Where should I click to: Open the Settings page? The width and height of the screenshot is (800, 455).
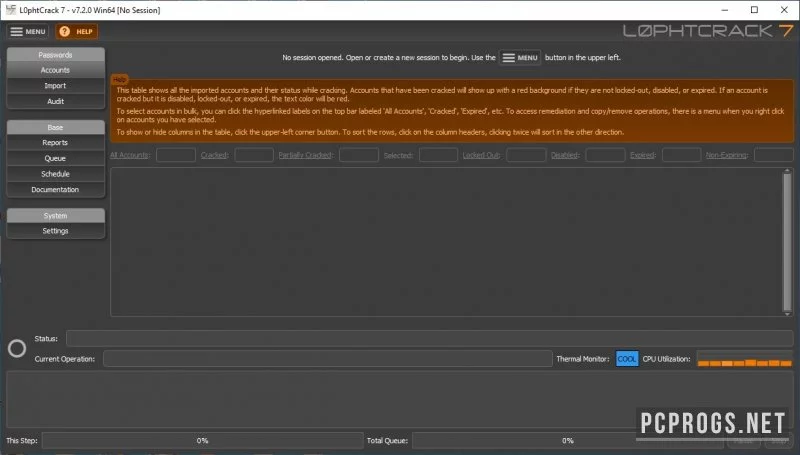(56, 231)
